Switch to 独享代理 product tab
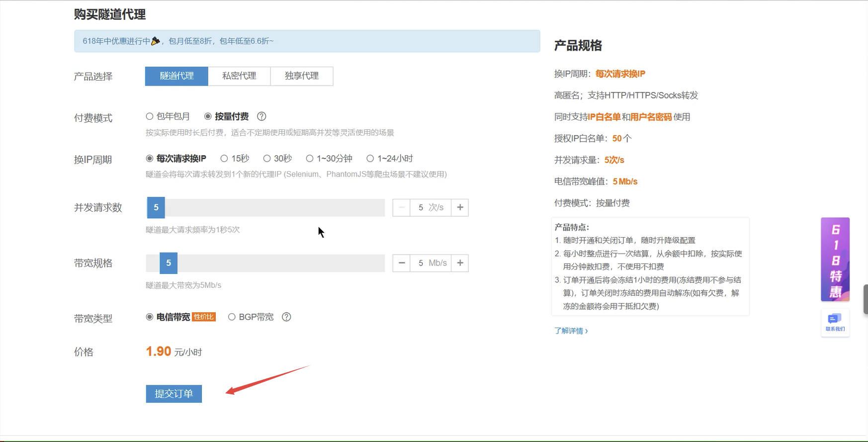The width and height of the screenshot is (868, 442). (302, 76)
